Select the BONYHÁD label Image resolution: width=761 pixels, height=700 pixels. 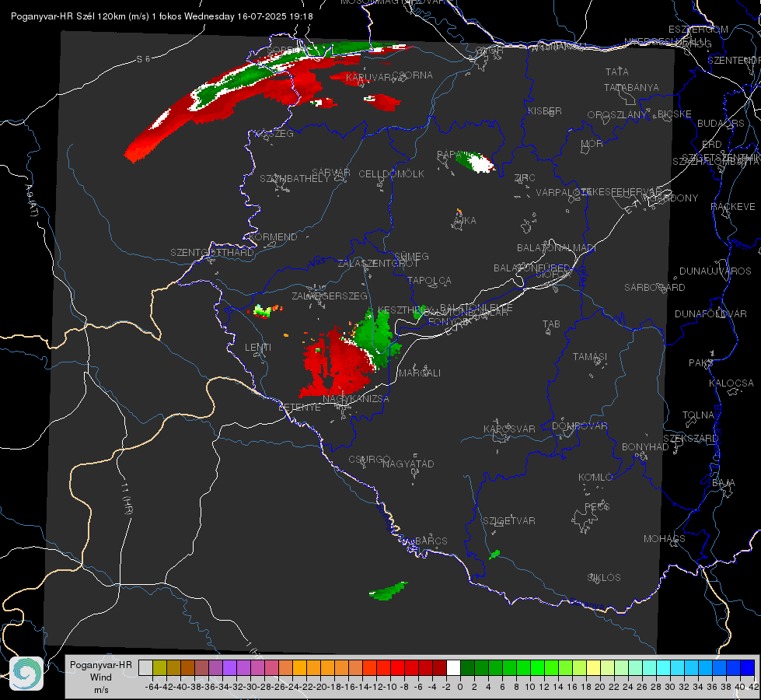[645, 447]
